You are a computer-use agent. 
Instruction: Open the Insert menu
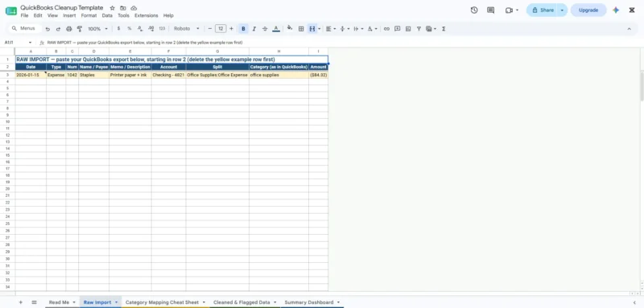[x=69, y=15]
